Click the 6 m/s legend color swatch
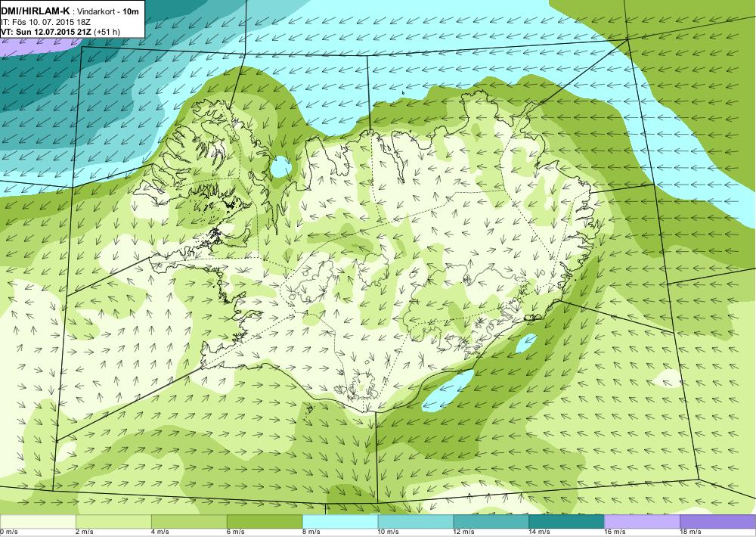756x537 pixels. (265, 521)
